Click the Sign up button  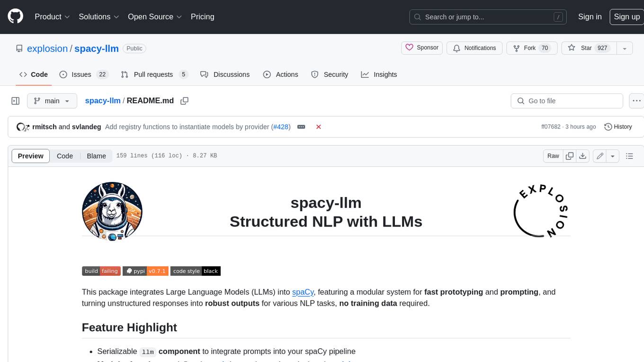(x=626, y=17)
